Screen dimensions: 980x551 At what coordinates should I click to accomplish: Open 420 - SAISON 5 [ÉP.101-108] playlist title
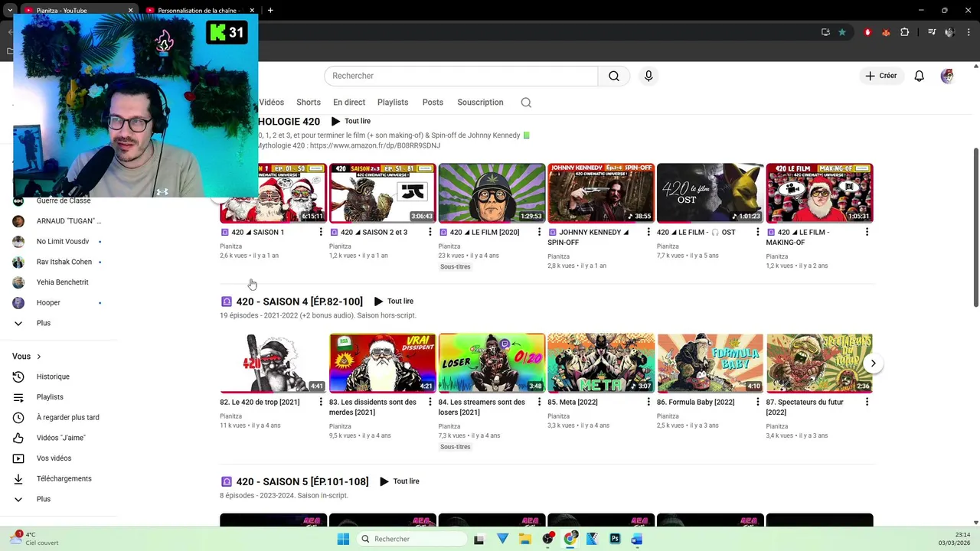[302, 481]
